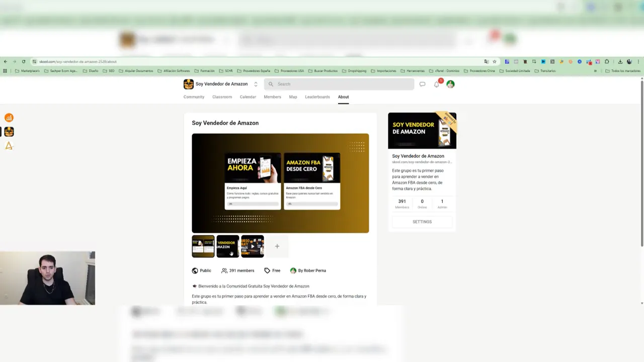644x362 pixels.
Task: Open the browser extensions puzzle icon
Action: [607, 61]
